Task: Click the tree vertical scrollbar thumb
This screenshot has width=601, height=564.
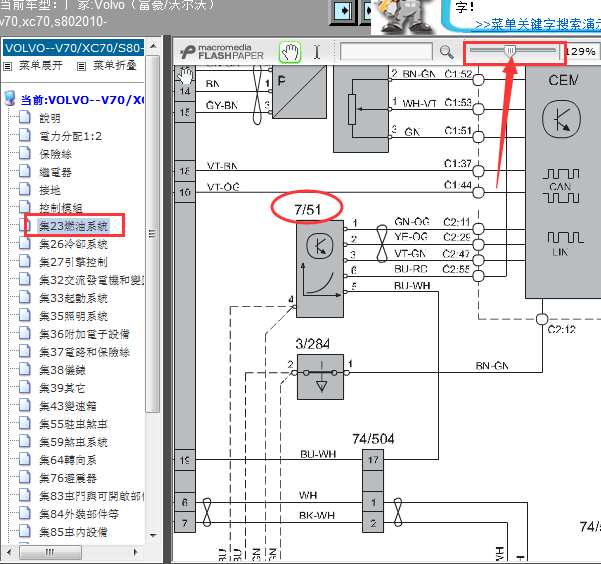Action: pyautogui.click(x=153, y=234)
